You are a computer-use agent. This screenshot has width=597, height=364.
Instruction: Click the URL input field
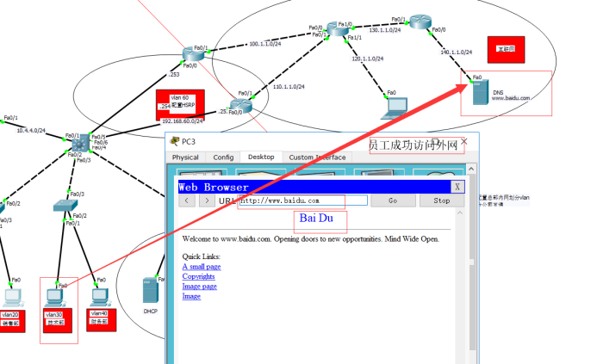[x=303, y=201]
